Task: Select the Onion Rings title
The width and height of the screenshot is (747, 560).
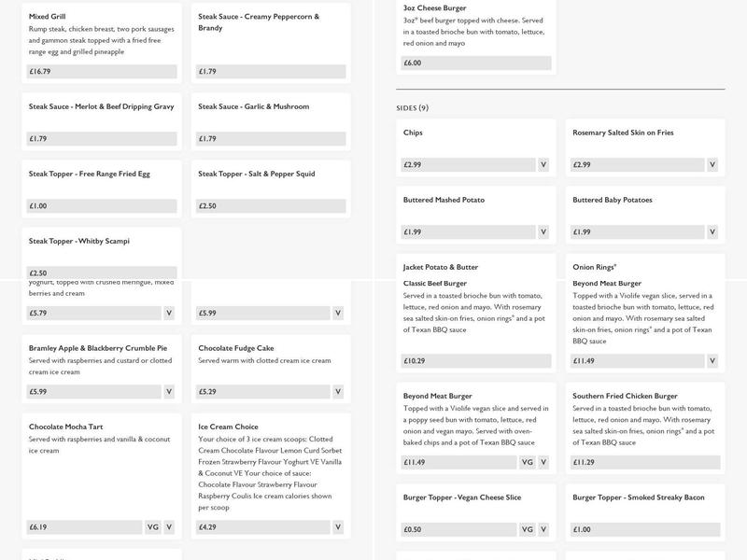Action: [594, 267]
